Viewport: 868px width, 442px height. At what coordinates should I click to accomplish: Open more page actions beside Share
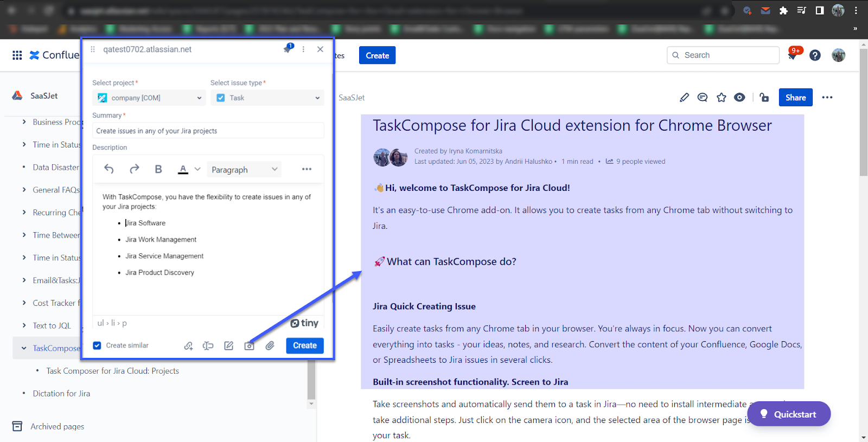coord(827,98)
